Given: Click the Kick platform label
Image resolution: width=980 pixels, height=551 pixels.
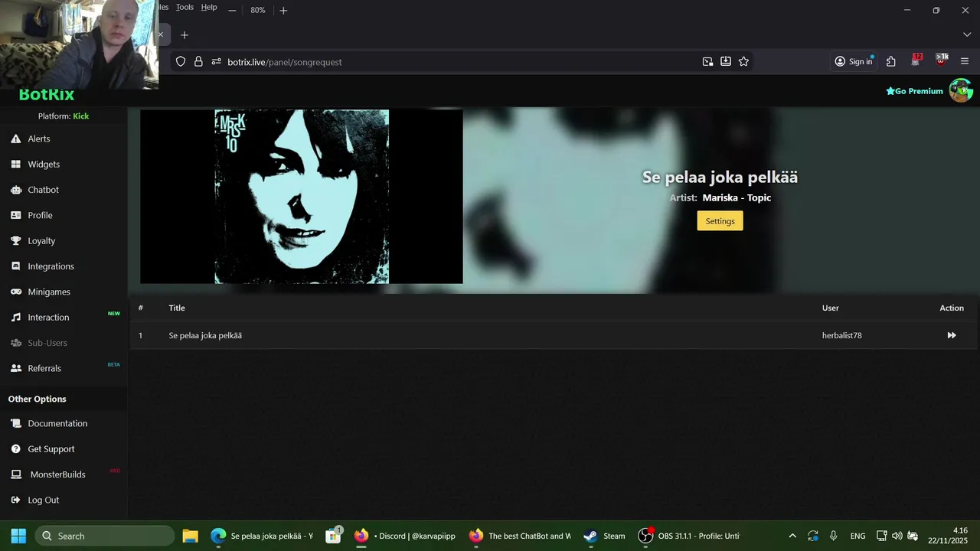Looking at the screenshot, I should click(x=80, y=116).
